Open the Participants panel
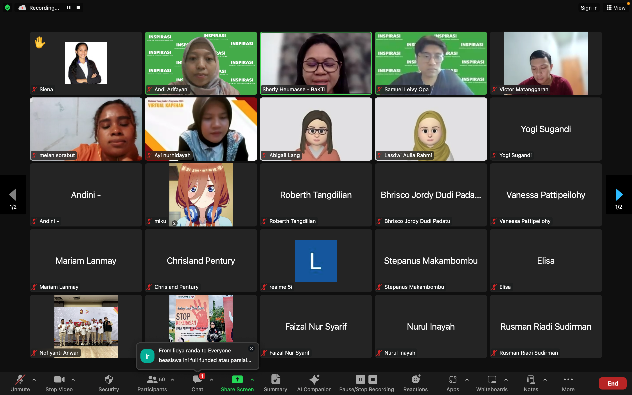Viewport: 632px width, 395px height. click(x=152, y=383)
